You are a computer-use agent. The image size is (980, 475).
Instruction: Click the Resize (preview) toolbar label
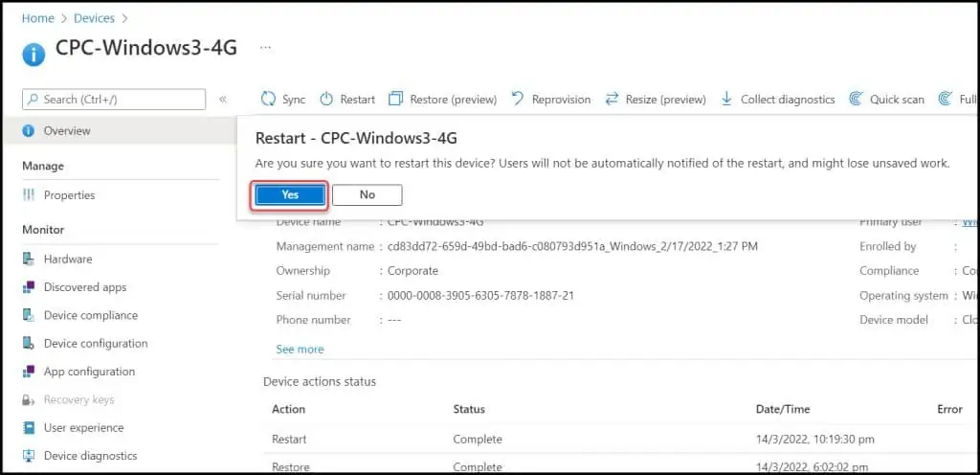(x=666, y=100)
